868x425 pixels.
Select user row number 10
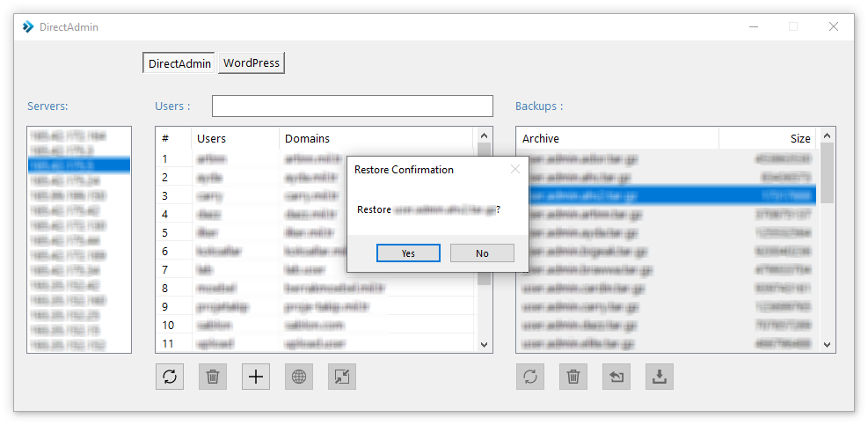point(316,325)
